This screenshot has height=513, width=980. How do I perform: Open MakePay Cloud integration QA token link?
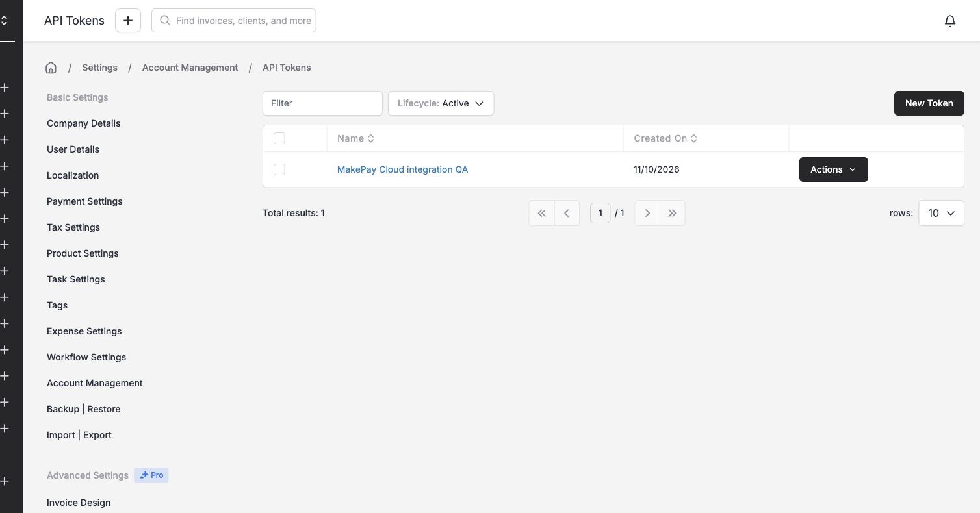402,169
